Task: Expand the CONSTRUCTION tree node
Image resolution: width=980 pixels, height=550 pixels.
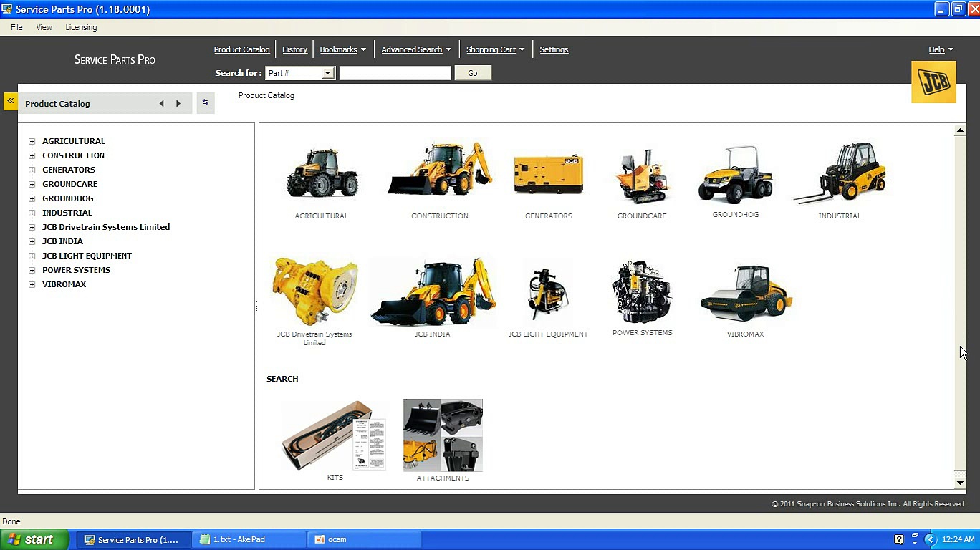Action: click(32, 155)
